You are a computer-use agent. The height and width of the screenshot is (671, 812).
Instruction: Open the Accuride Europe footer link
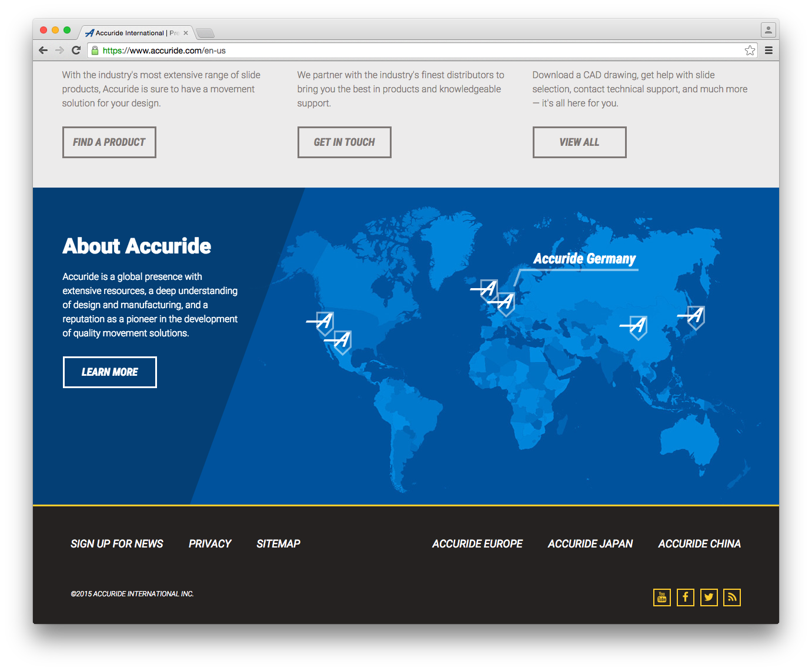477,544
